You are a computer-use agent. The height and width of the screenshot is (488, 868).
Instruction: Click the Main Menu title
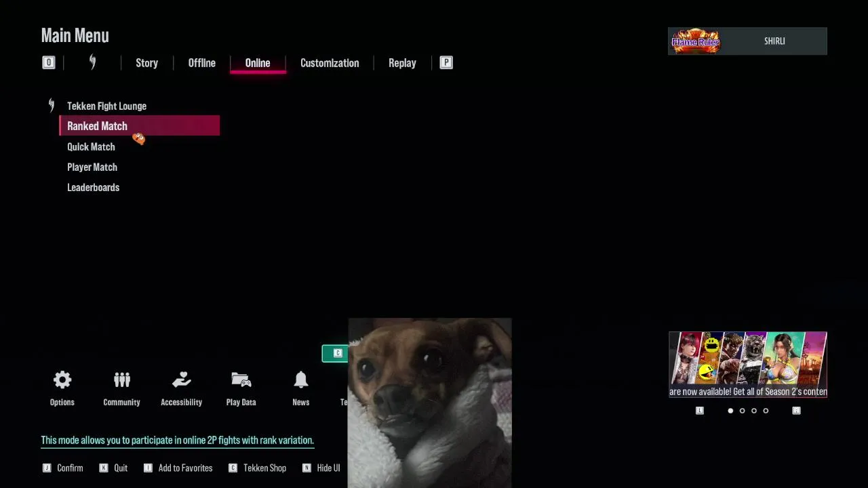[75, 35]
